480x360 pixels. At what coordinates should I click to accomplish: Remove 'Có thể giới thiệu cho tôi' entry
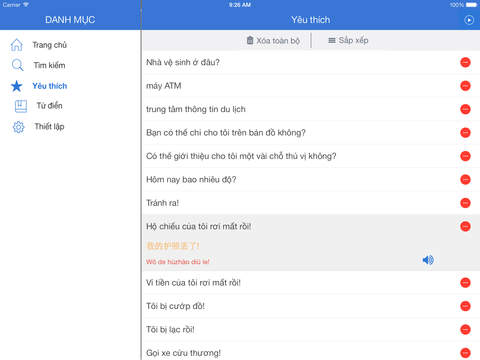pyautogui.click(x=465, y=156)
